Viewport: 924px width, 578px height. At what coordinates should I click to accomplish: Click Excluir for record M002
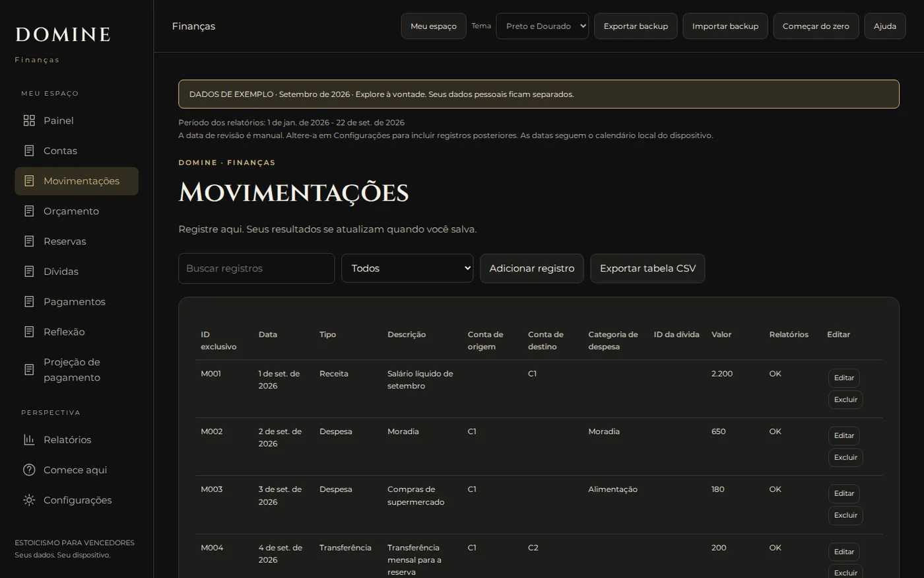[x=845, y=457]
